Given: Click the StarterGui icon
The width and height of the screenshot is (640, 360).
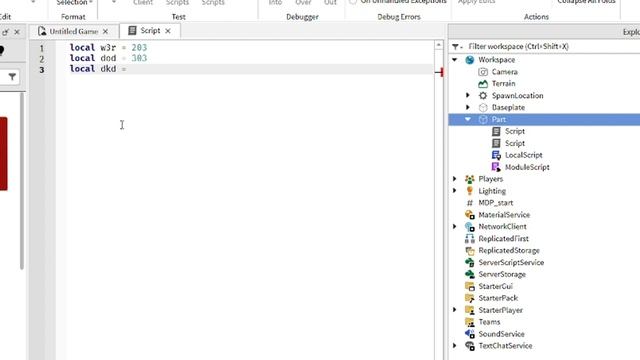Looking at the screenshot, I should (470, 286).
